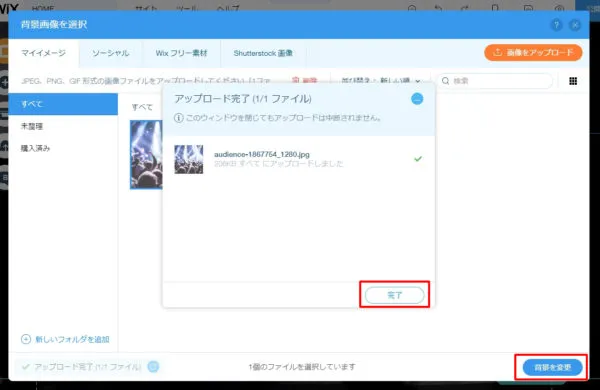Screen dimensions: 600x390
Task: Click 新しいフォルダを追加 link
Action: tap(65, 339)
